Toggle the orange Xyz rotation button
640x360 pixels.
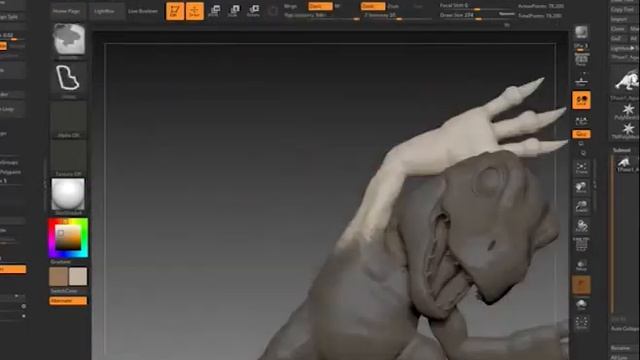[581, 134]
